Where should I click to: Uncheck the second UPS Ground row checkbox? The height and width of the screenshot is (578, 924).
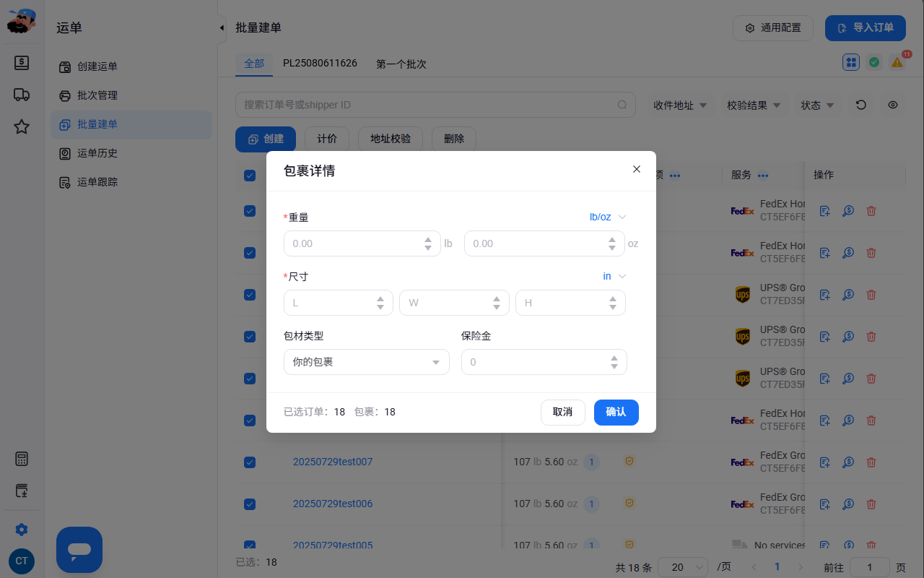pos(250,337)
